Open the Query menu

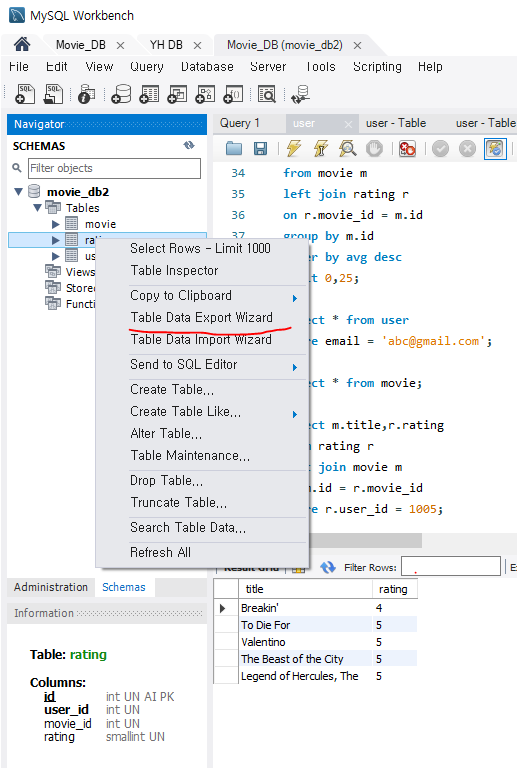pyautogui.click(x=146, y=67)
